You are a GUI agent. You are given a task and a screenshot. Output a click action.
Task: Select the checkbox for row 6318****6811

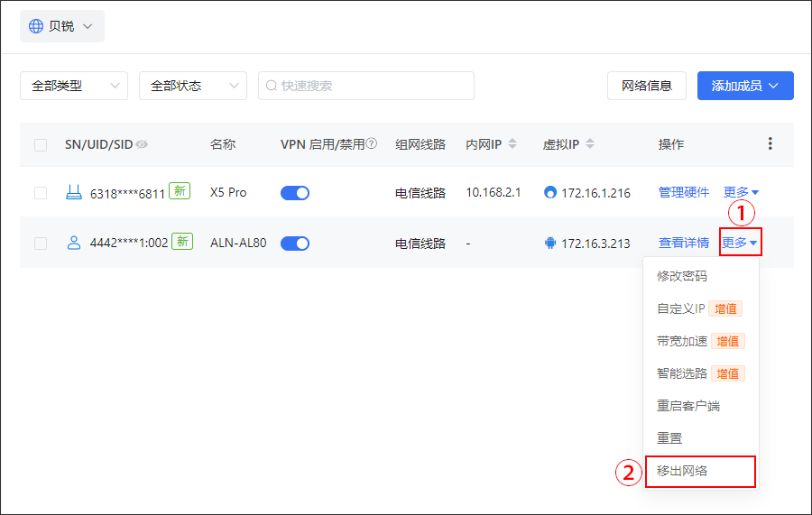41,193
